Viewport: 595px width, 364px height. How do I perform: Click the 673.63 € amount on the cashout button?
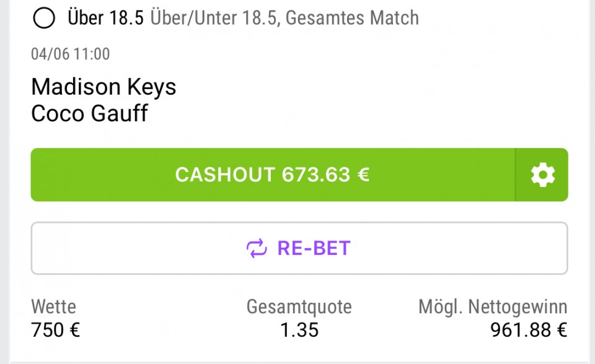coord(325,175)
